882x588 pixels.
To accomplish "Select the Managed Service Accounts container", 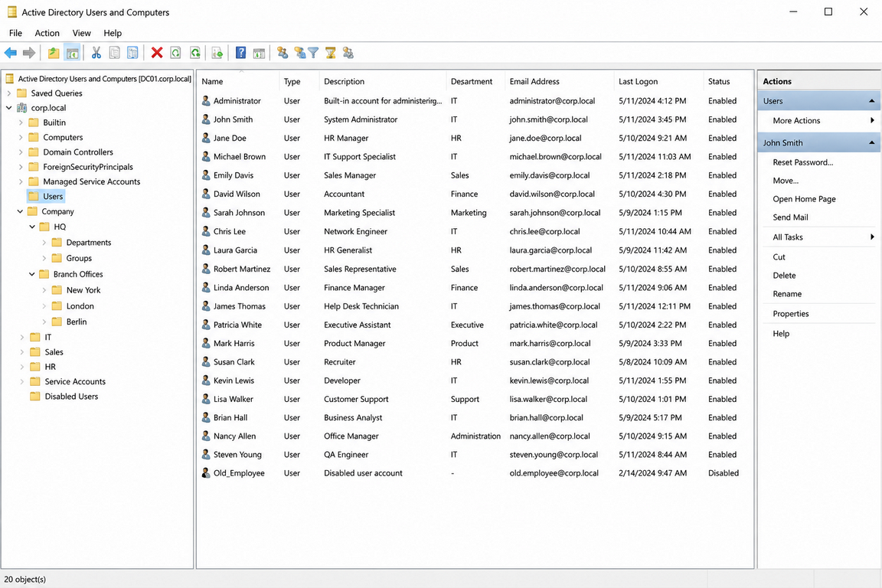I will pos(92,181).
